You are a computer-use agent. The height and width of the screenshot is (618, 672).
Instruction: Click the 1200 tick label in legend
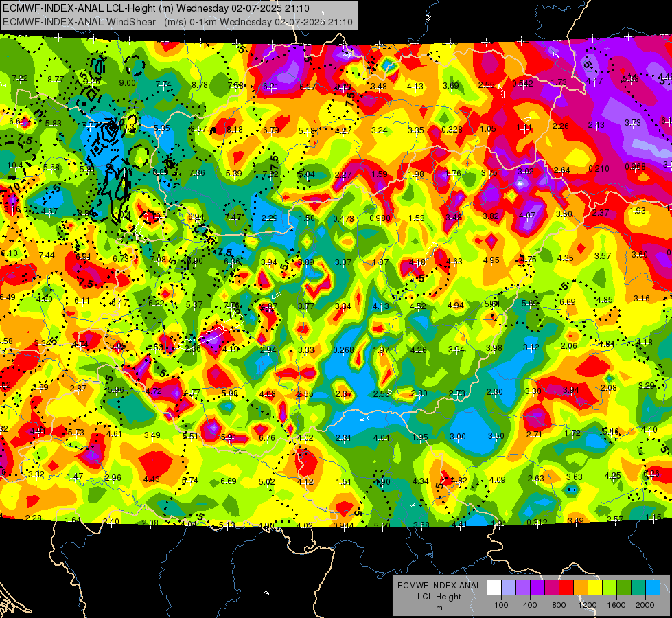[x=587, y=605]
